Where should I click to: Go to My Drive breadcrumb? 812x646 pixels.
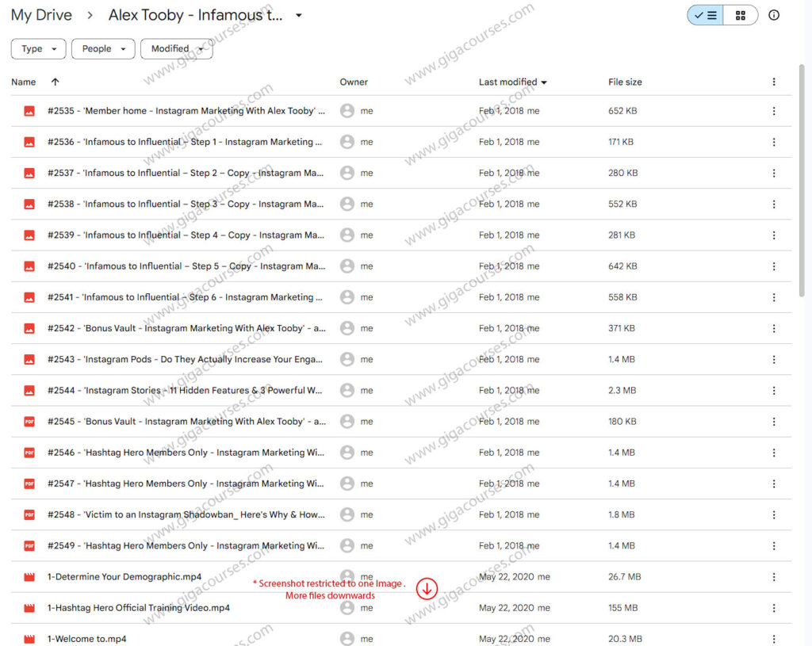click(x=41, y=15)
